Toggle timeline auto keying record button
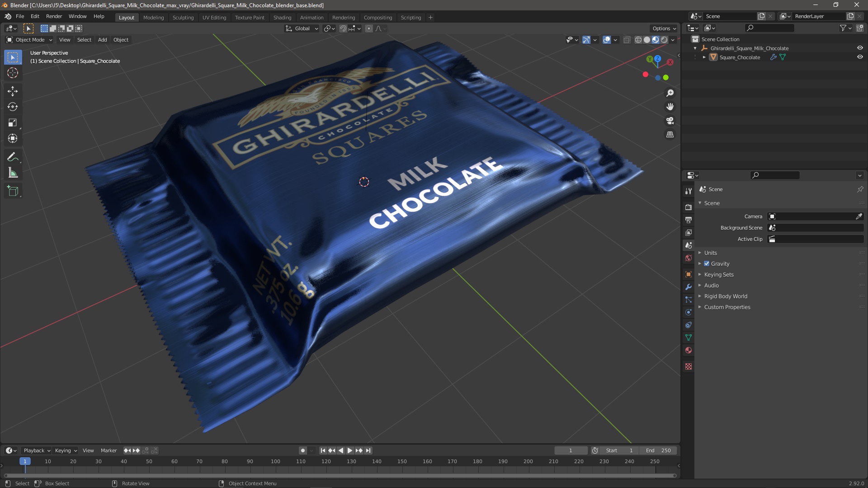The width and height of the screenshot is (868, 488). tap(303, 450)
